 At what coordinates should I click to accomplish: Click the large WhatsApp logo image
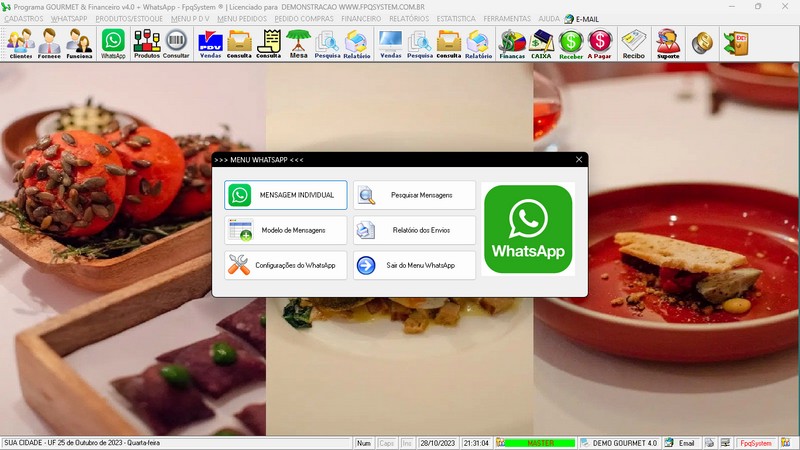(x=528, y=229)
